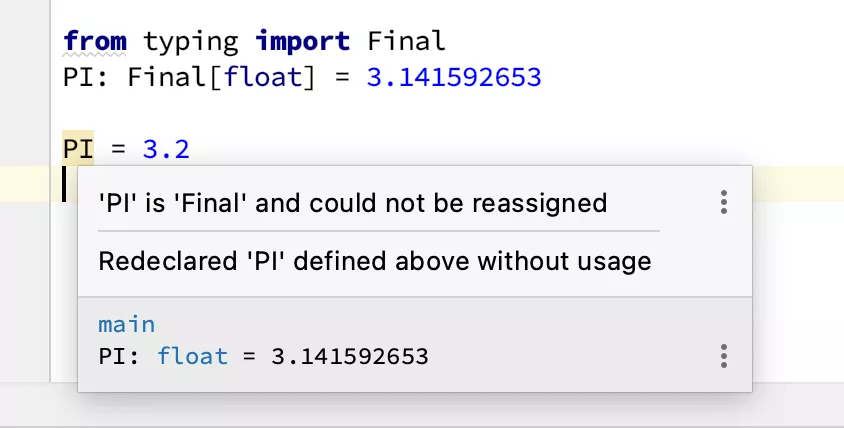Image resolution: width=844 pixels, height=428 pixels.
Task: Open the 'main' module link in the popup
Action: coord(127,324)
